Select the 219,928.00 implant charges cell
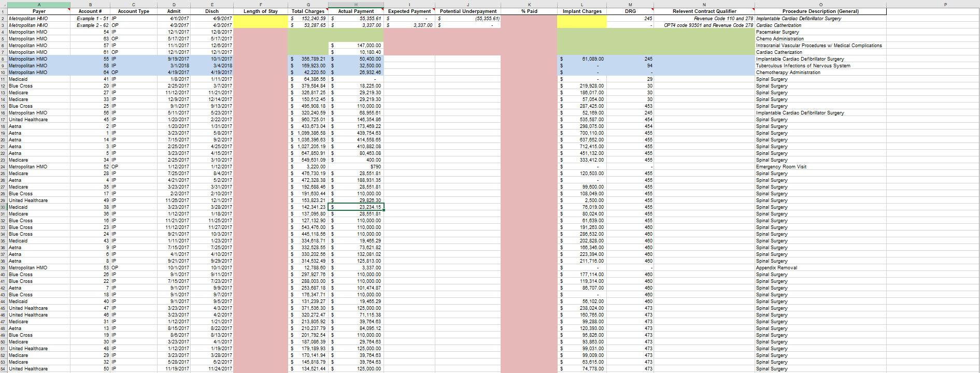The height and width of the screenshot is (373, 980). pyautogui.click(x=582, y=86)
